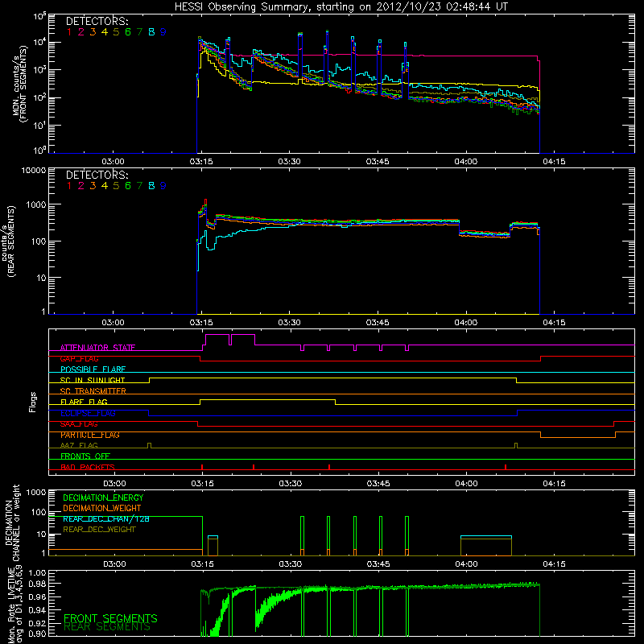
Task: Select the POSSIBLE_FLARE flag label
Action: [x=93, y=369]
